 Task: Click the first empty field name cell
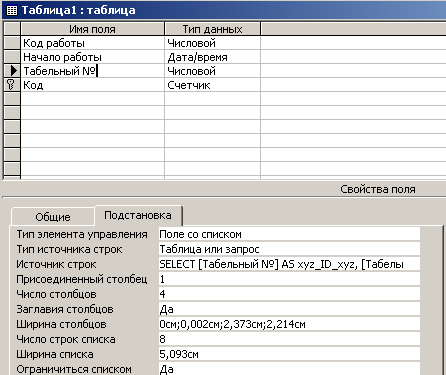(x=92, y=99)
